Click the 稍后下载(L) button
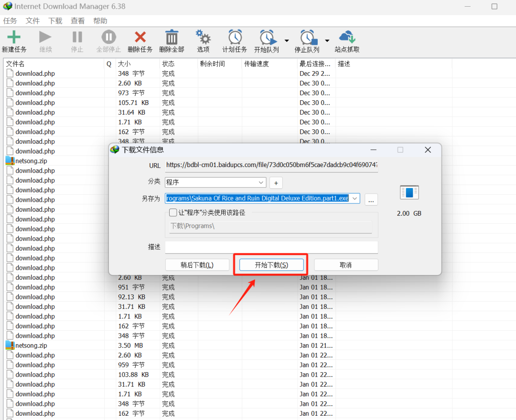 197,265
